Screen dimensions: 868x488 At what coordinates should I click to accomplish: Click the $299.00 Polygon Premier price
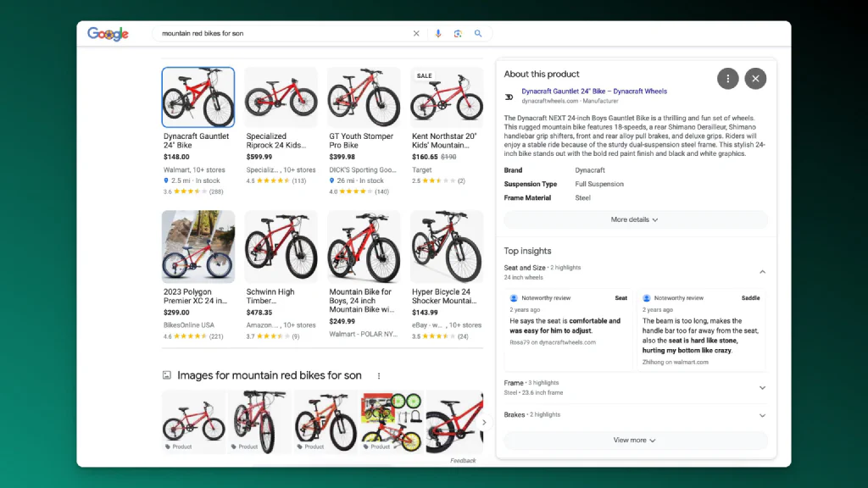(x=176, y=313)
